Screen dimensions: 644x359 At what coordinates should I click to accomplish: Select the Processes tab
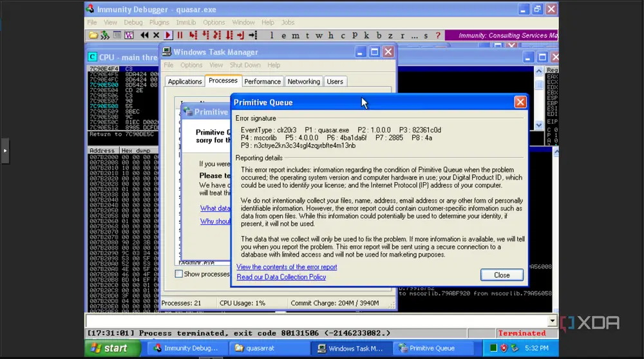(223, 80)
